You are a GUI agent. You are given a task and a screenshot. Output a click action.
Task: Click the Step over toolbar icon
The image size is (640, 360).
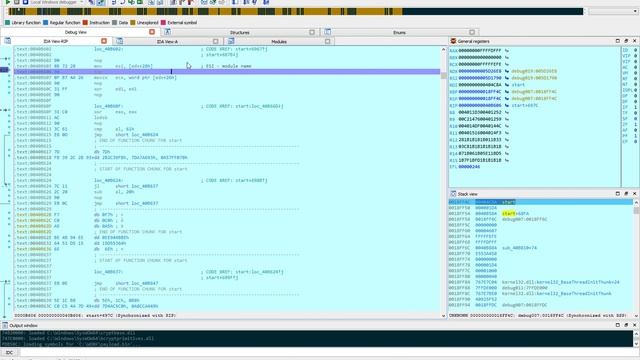point(122,2)
